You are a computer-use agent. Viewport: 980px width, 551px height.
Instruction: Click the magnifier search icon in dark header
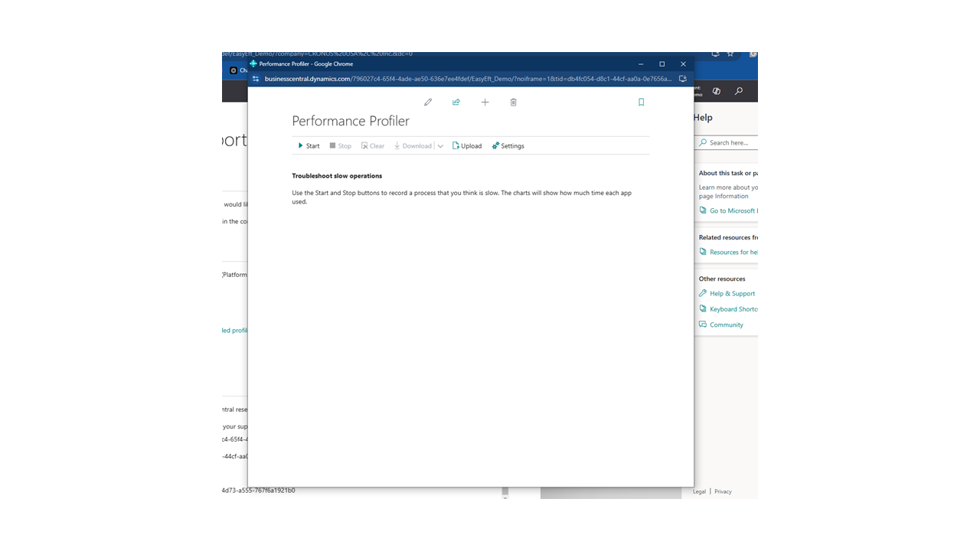click(x=738, y=91)
